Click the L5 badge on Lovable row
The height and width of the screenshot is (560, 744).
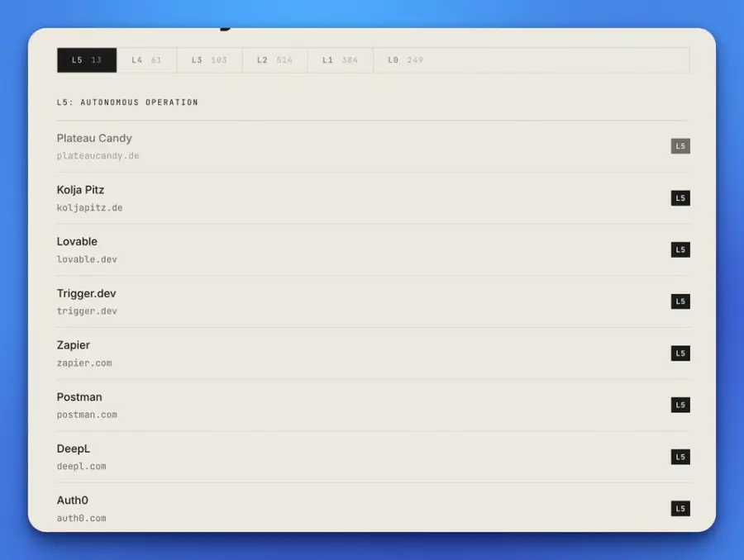[680, 250]
